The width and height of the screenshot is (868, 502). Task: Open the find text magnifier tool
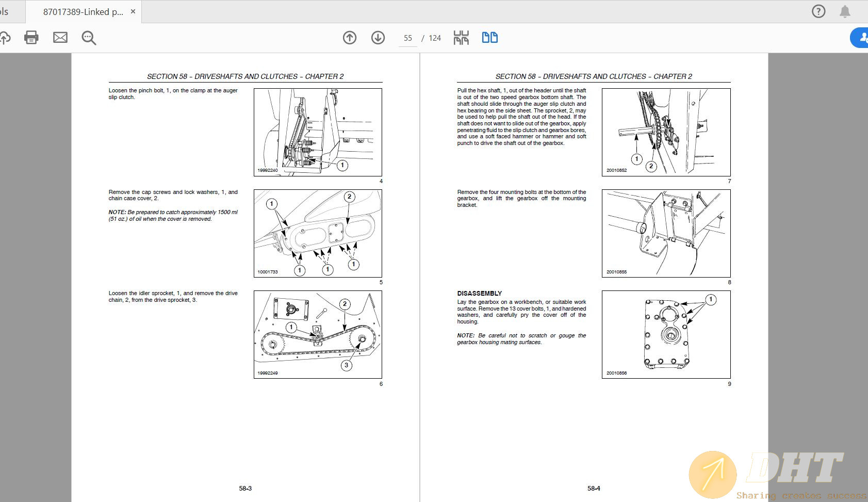click(x=89, y=38)
